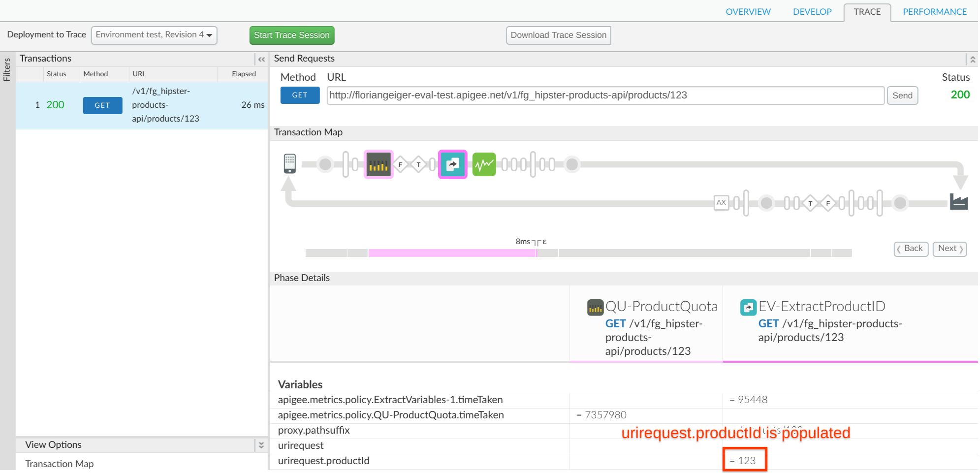The image size is (980, 473).
Task: Click the Elapsed column header
Action: coord(244,74)
